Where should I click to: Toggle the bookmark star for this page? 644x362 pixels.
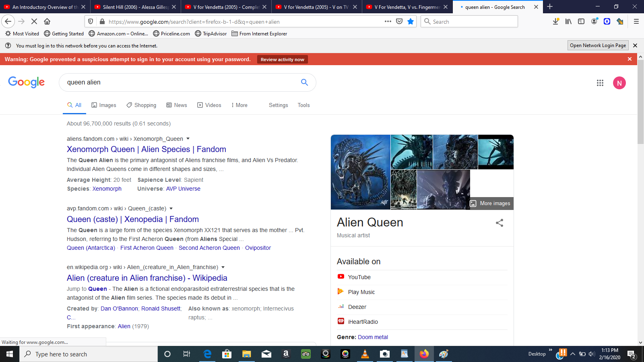(411, 21)
